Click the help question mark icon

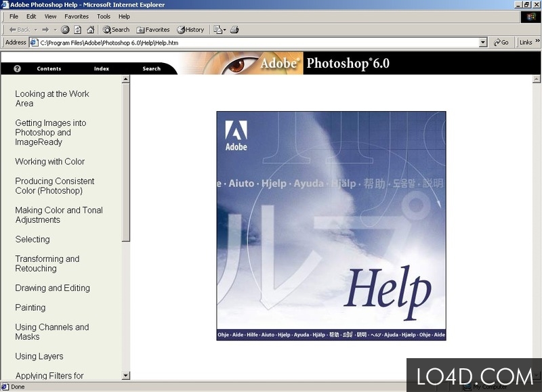point(17,68)
